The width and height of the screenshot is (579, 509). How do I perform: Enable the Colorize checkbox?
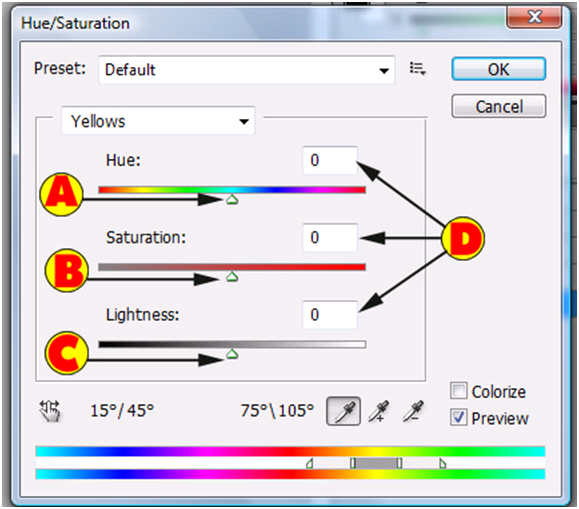[x=459, y=391]
